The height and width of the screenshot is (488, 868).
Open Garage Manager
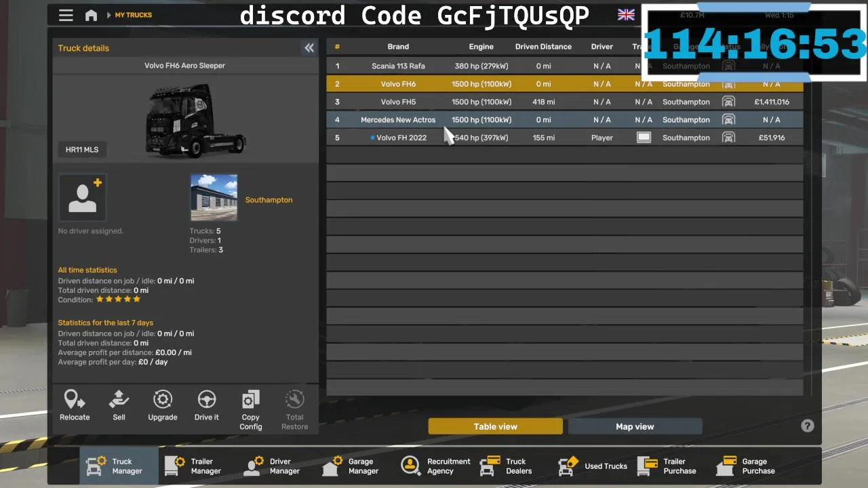point(355,466)
